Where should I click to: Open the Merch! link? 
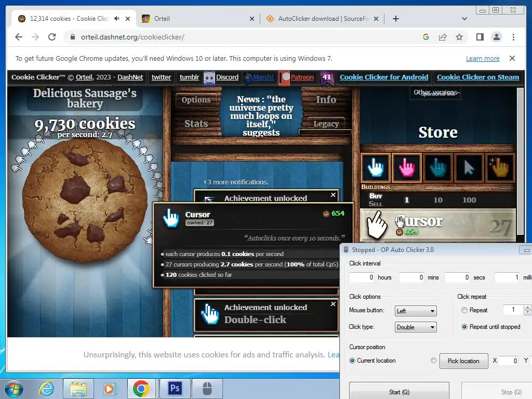(263, 77)
